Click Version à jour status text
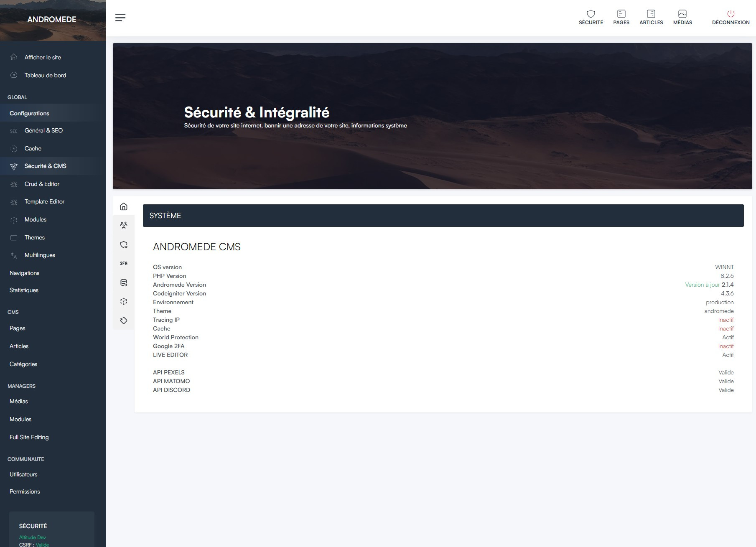756x547 pixels. 703,285
